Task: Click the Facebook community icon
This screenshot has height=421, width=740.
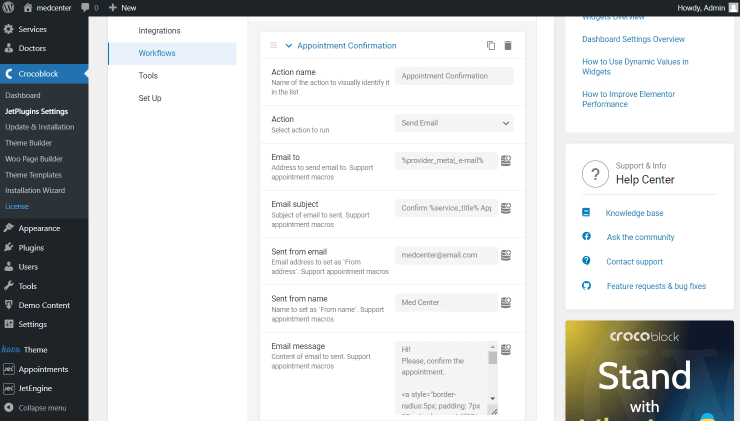Action: tap(586, 236)
